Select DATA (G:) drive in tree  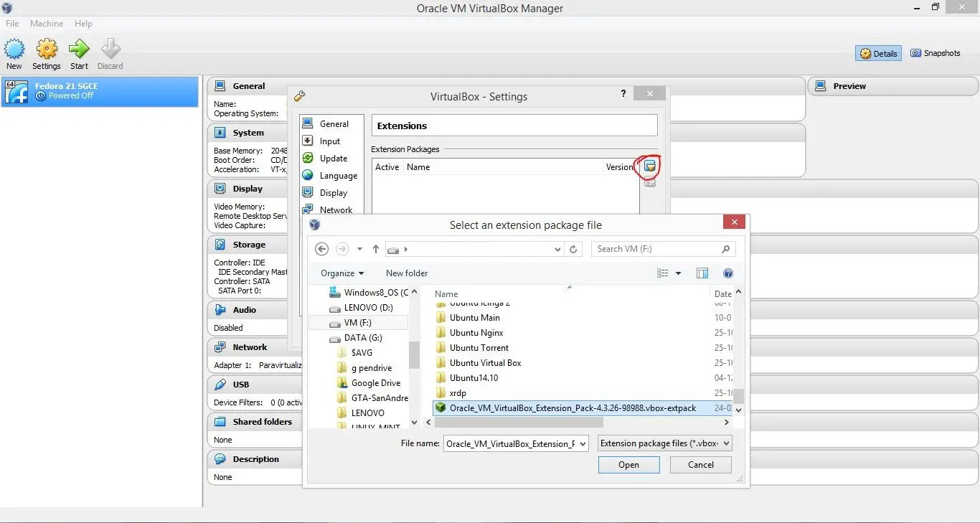click(x=356, y=338)
